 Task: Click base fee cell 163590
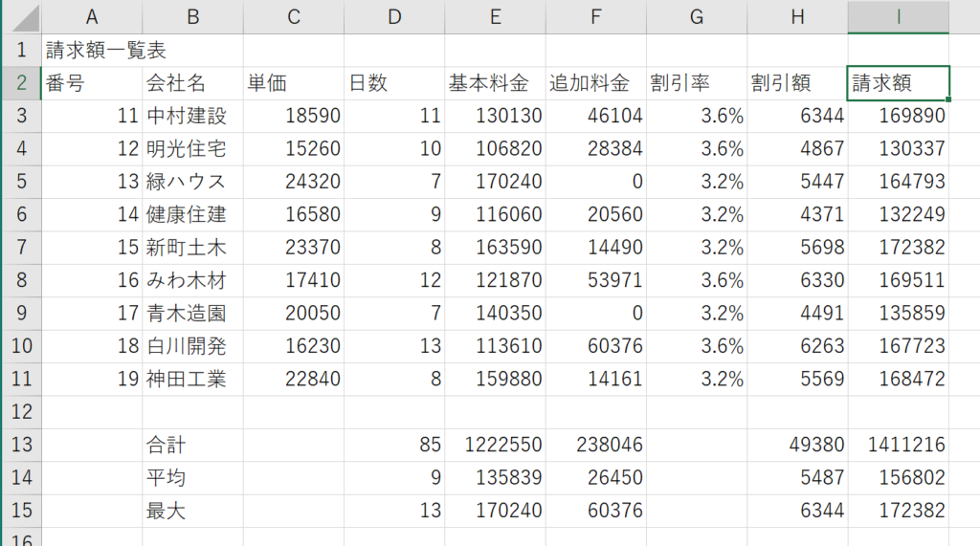point(495,248)
